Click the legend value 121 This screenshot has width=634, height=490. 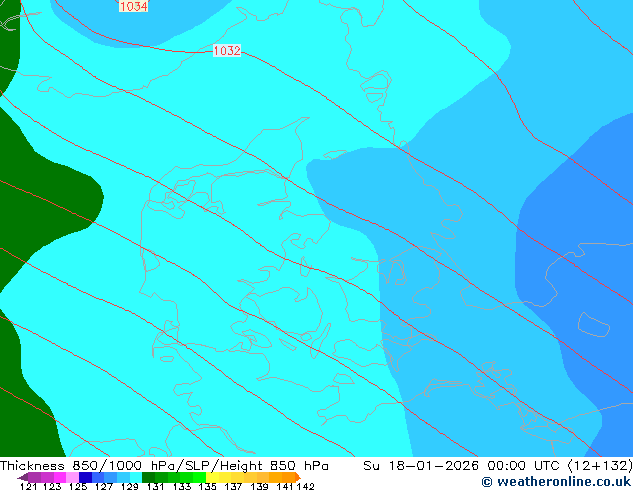[28, 486]
